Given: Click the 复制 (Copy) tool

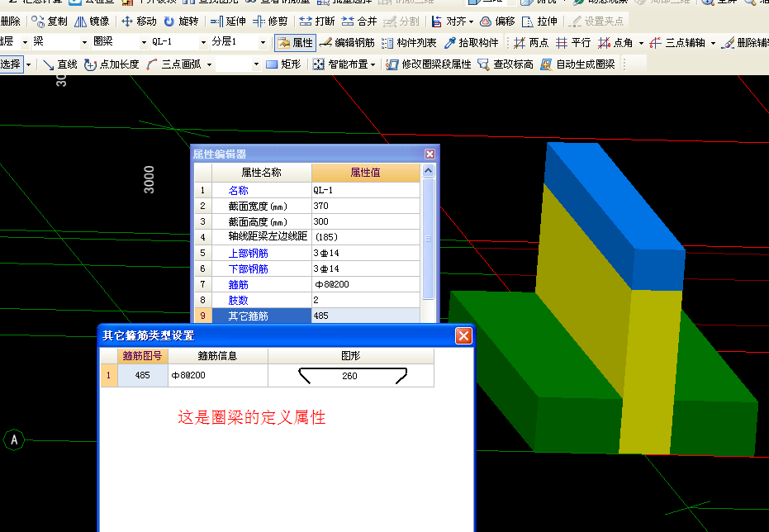Looking at the screenshot, I should 50,21.
